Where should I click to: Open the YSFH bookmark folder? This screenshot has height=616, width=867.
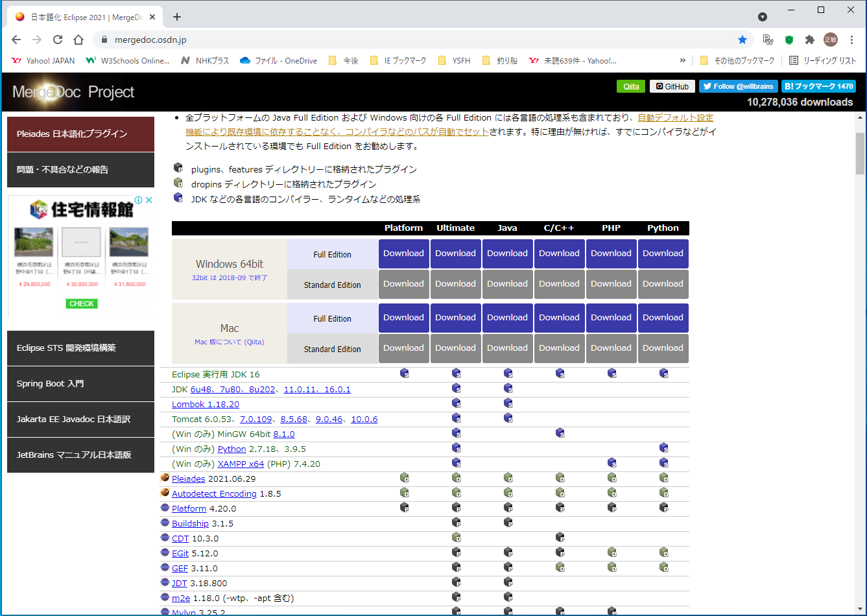click(454, 60)
